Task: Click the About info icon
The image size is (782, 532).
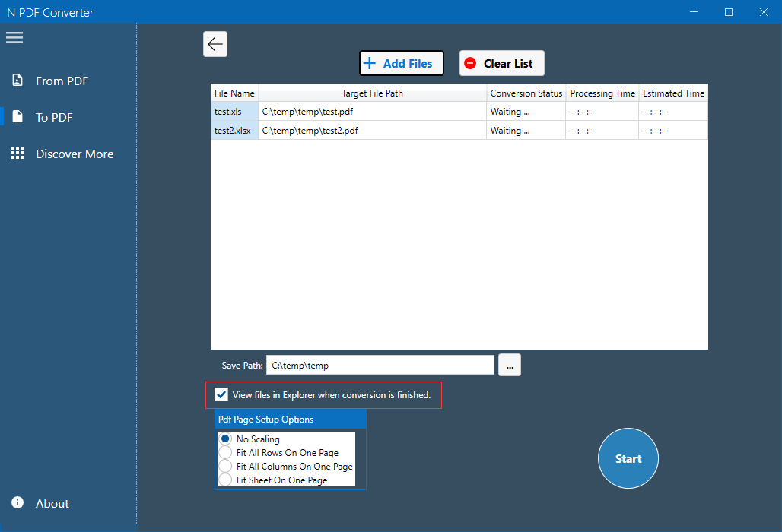Action: click(x=17, y=503)
